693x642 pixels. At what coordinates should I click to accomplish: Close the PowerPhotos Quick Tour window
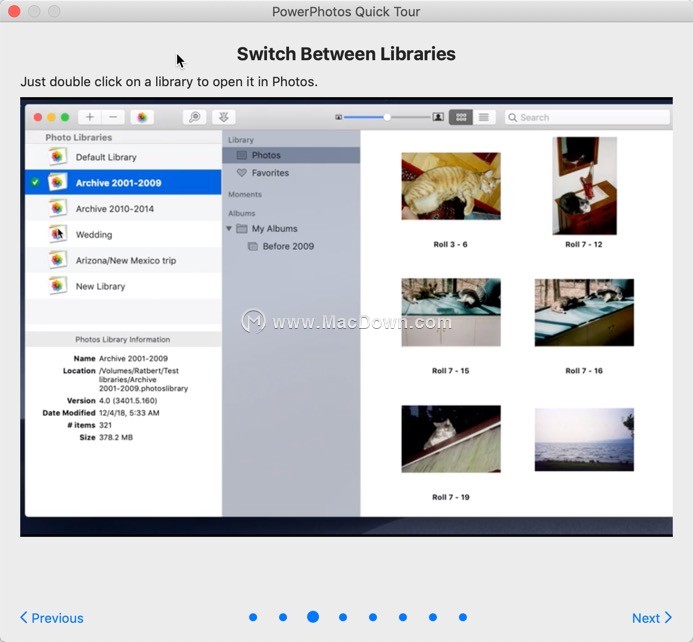tap(14, 11)
